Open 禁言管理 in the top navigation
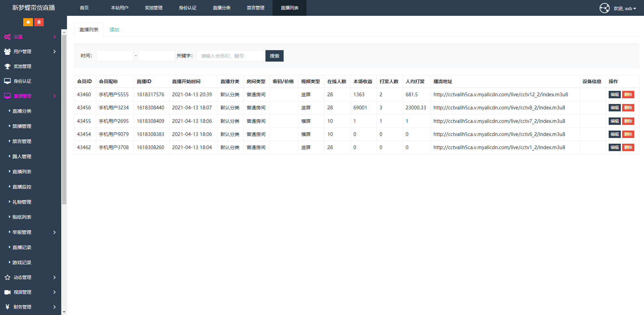This screenshot has height=315, width=644. [x=256, y=8]
